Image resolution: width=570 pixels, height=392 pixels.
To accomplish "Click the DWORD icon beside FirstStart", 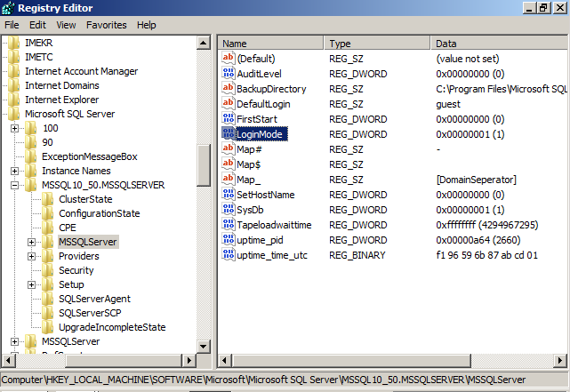I will tap(229, 118).
